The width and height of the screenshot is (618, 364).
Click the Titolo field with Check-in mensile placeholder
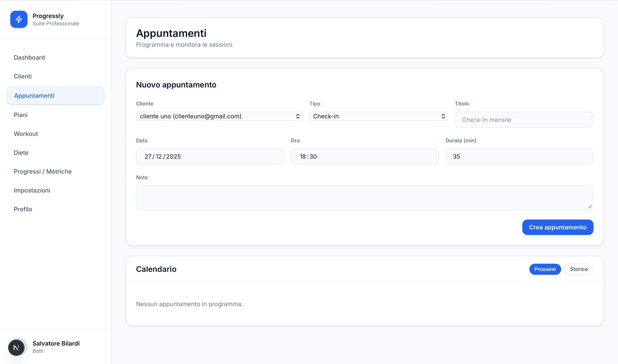pos(524,120)
